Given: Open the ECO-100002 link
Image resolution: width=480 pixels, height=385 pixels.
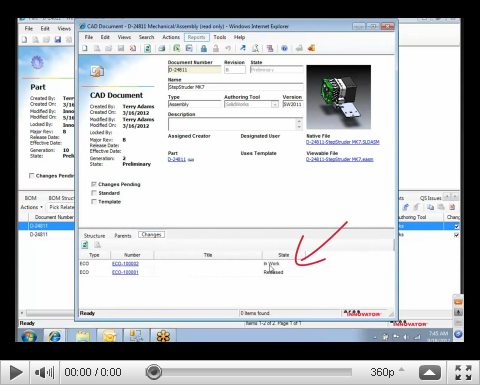Looking at the screenshot, I should [x=125, y=264].
